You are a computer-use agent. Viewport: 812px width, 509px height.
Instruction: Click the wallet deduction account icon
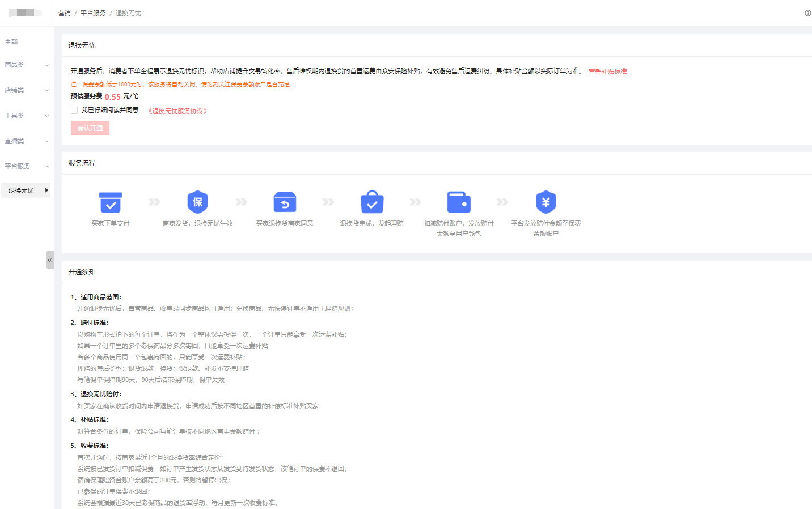coord(459,202)
